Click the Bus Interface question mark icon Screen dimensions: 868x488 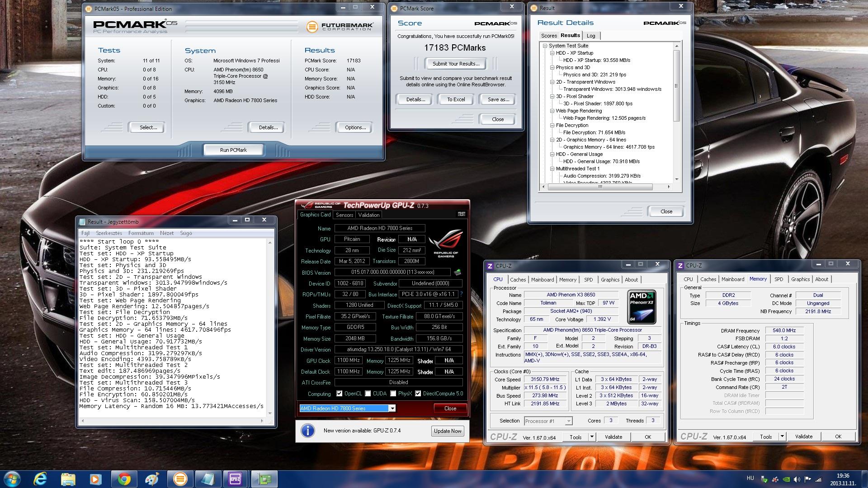tap(461, 294)
